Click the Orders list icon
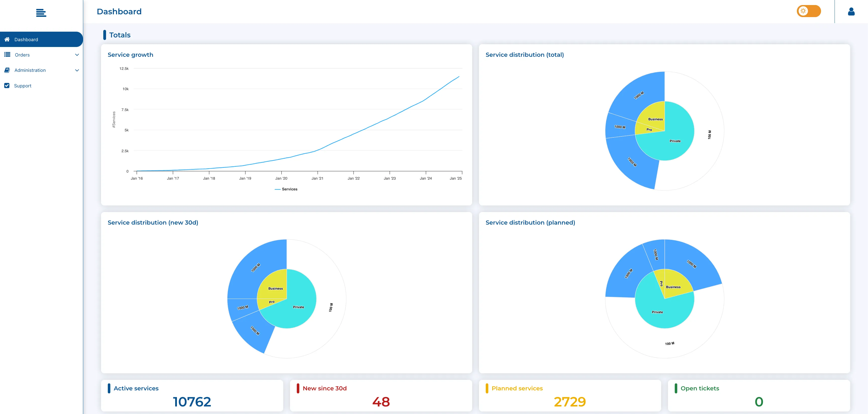The image size is (868, 414). [x=7, y=55]
